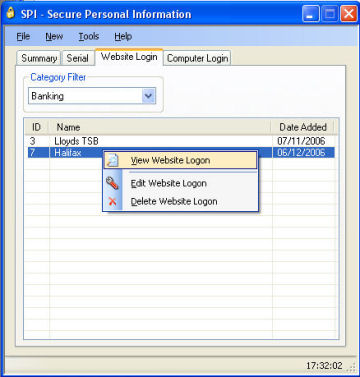Click the Banking category combo box
Viewport: 360px width, 377px height.
92,96
